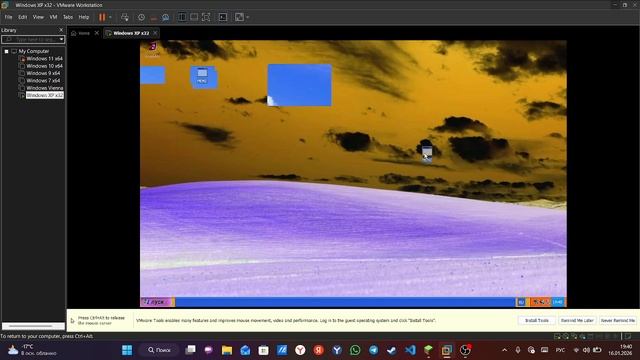Open the Snapshot Manager icon
This screenshot has width=640, height=360.
point(165,17)
